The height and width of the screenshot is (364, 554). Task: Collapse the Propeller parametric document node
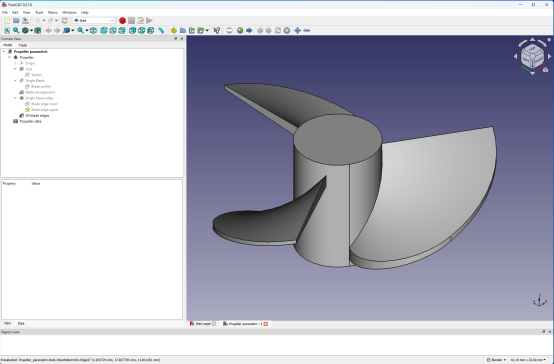click(x=4, y=52)
